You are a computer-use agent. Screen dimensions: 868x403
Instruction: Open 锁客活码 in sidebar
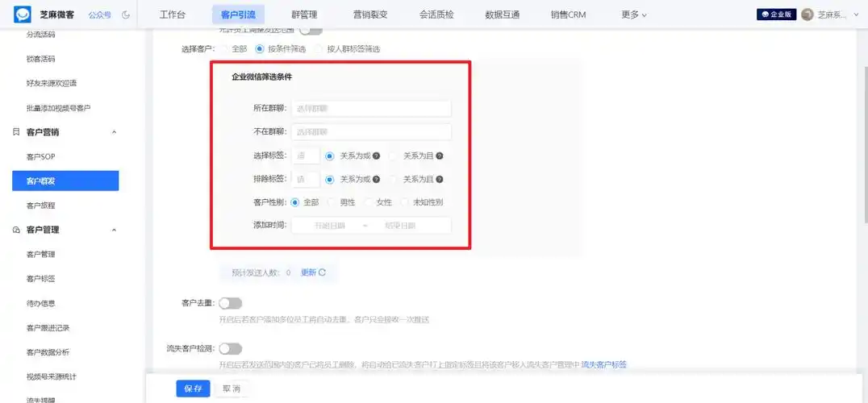(x=41, y=59)
